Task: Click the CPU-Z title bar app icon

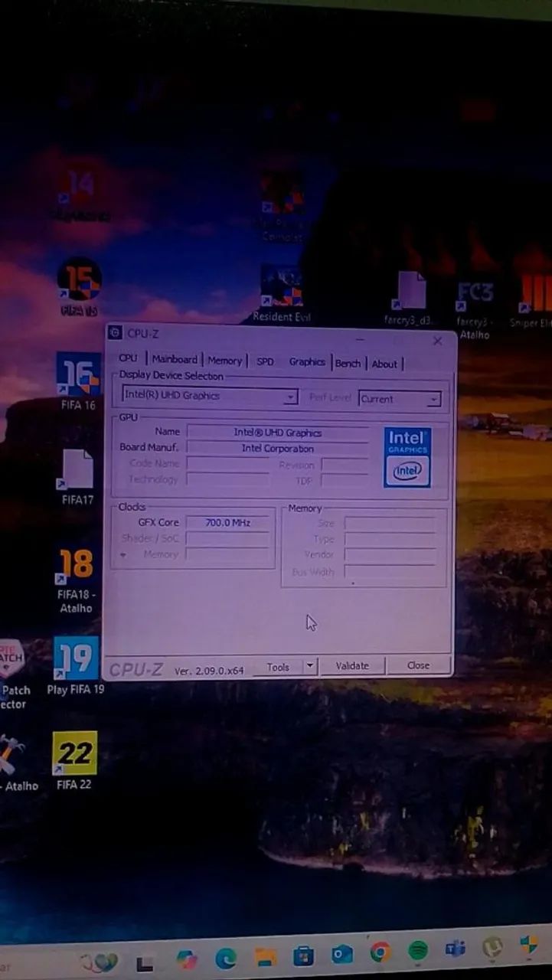Action: point(115,332)
